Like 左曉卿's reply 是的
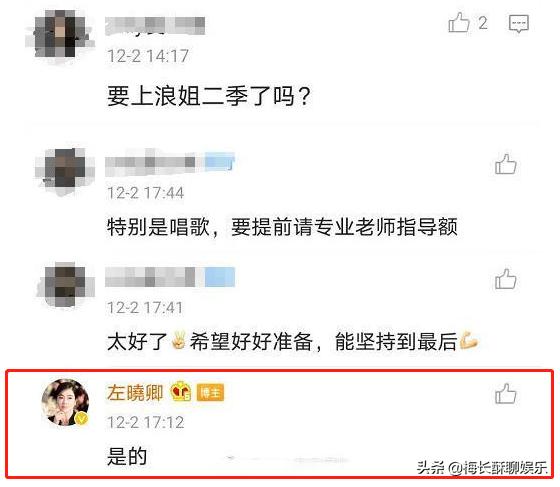The height and width of the screenshot is (487, 560). coord(505,393)
